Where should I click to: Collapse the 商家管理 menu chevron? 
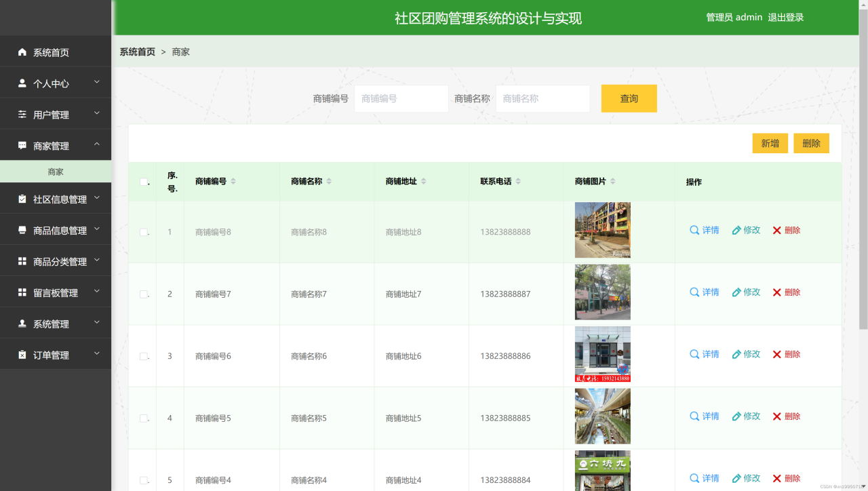[x=96, y=144]
